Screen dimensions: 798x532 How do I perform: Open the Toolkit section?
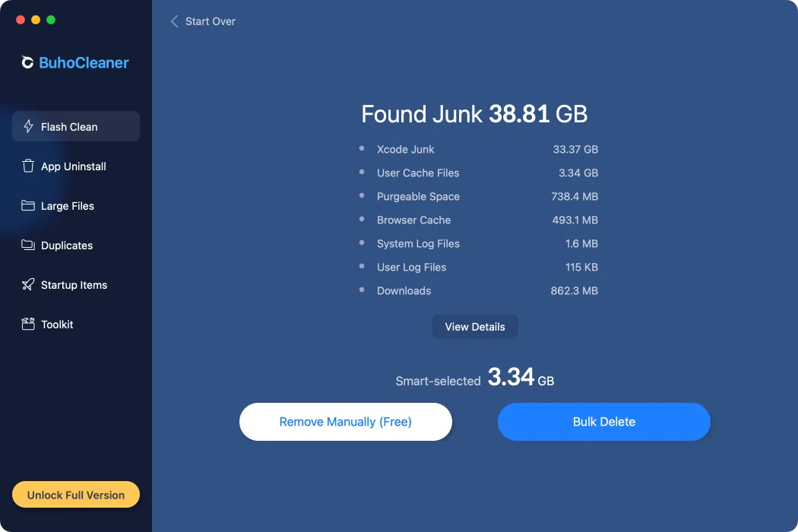tap(76, 324)
